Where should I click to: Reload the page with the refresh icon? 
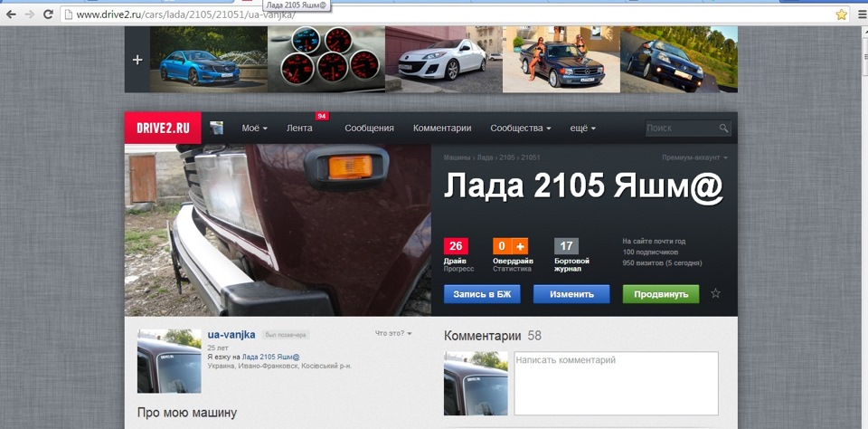pos(48,15)
